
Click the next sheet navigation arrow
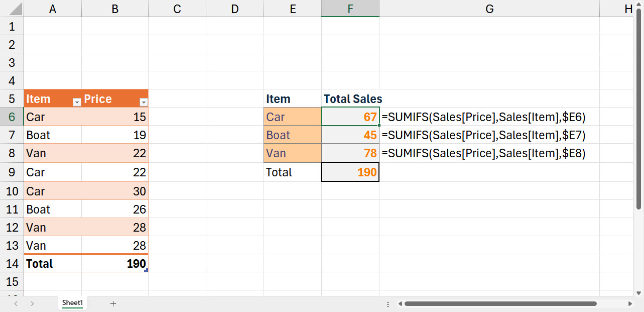[x=32, y=303]
